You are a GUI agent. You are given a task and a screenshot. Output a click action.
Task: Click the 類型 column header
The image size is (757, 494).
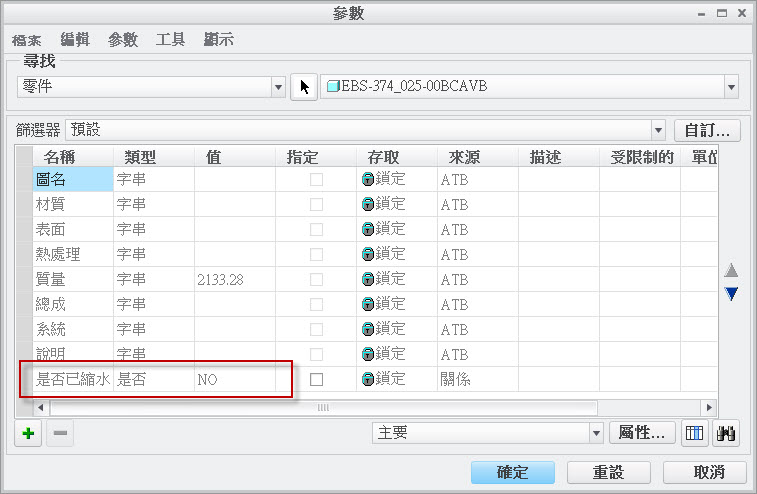pyautogui.click(x=154, y=157)
